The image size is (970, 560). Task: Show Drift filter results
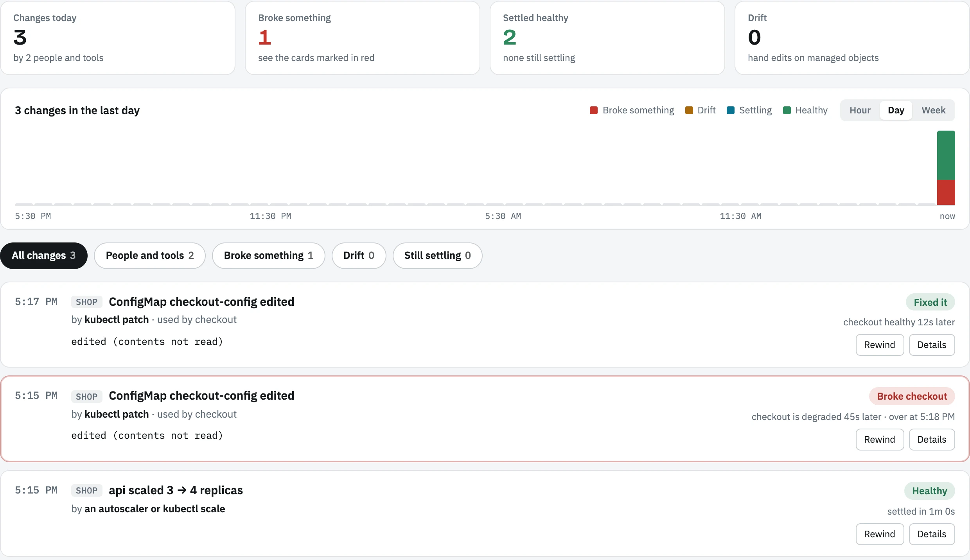click(359, 255)
